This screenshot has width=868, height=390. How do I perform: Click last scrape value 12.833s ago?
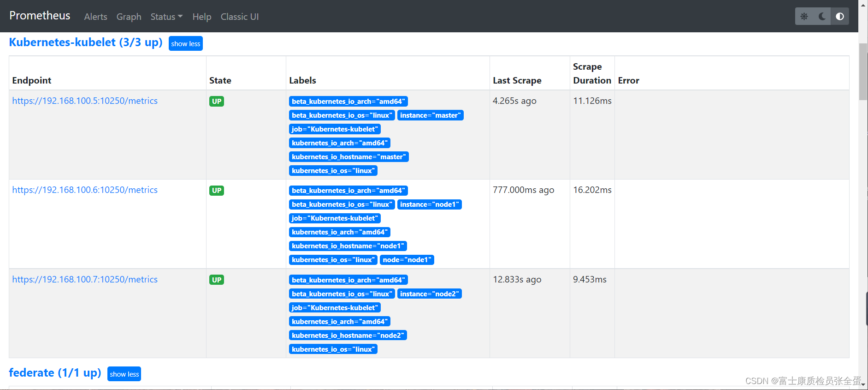click(517, 279)
